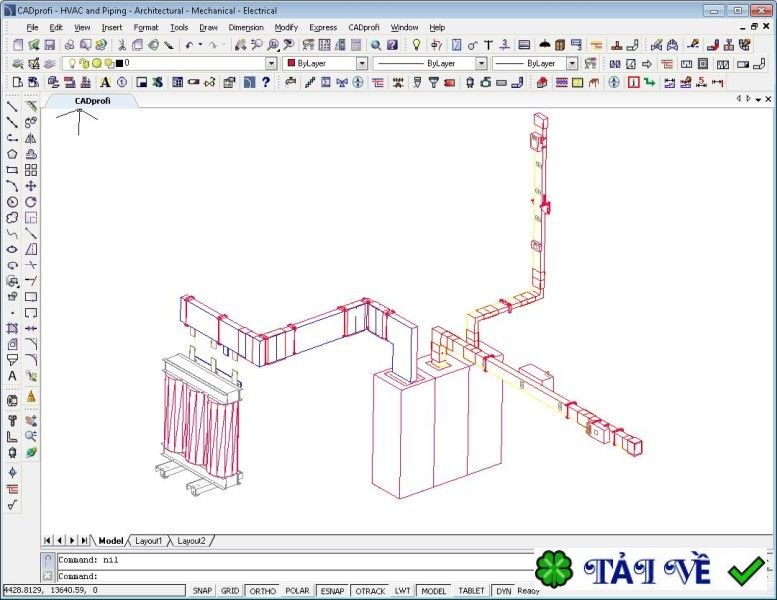777x600 pixels.
Task: Click the blue question mark Help icon
Action: tap(266, 82)
